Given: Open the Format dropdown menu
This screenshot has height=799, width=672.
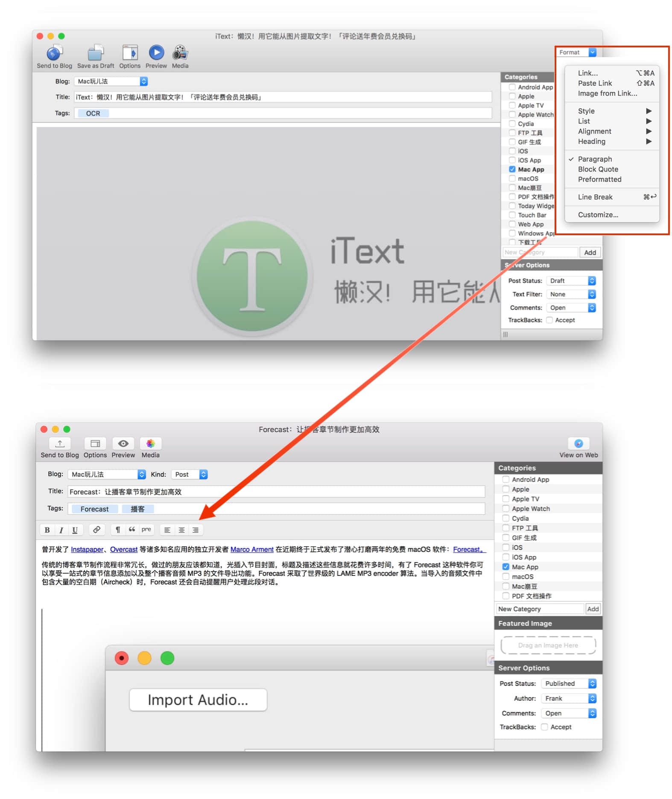Looking at the screenshot, I should [x=577, y=52].
